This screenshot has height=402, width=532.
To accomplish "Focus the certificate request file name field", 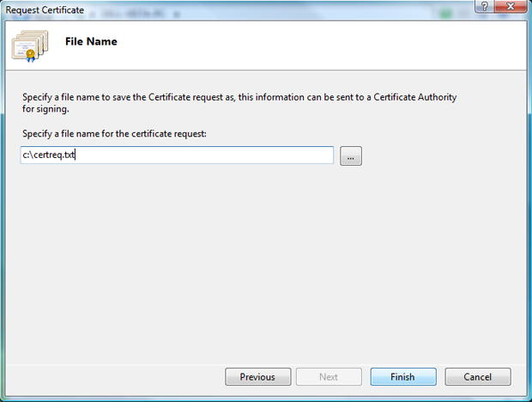I will [177, 155].
